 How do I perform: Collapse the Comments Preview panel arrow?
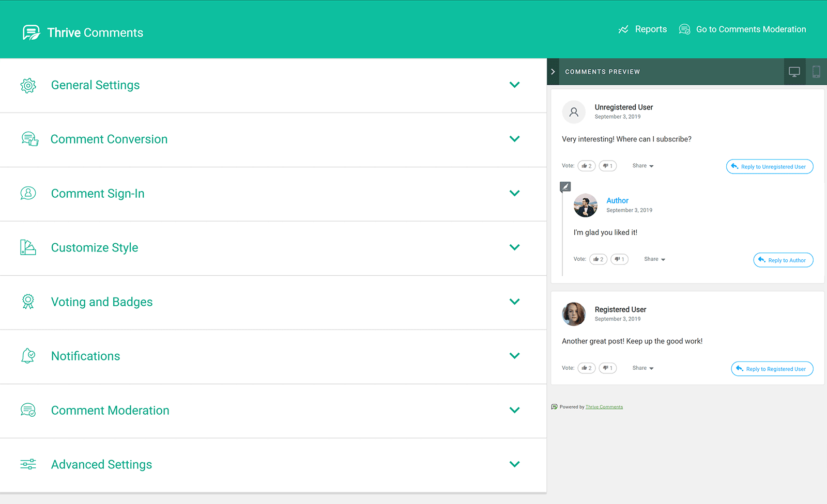[553, 72]
